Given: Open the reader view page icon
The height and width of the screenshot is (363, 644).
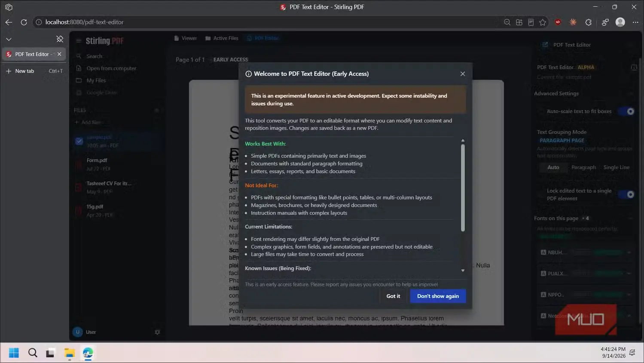Looking at the screenshot, I should click(x=531, y=22).
